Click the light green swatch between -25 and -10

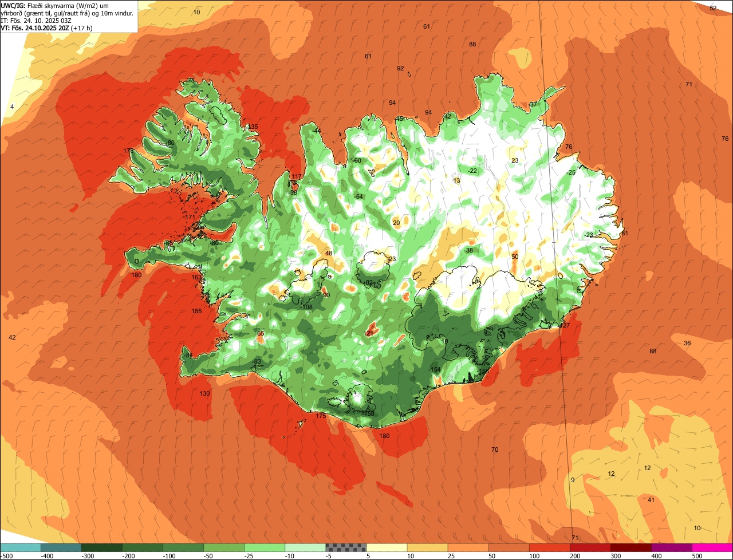tap(265, 547)
